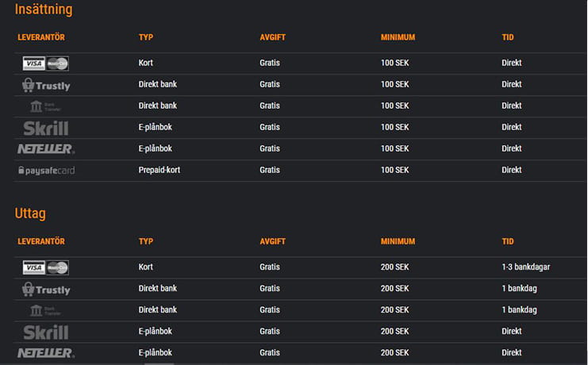
Task: Click the Visa Mastercard logo under Uttag
Action: [46, 267]
